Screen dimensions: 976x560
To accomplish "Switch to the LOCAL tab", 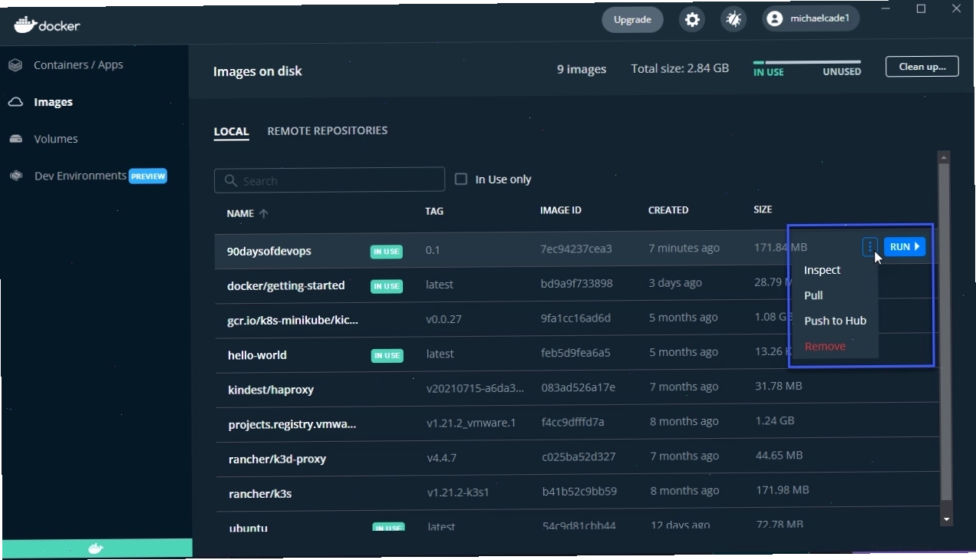I will (231, 131).
